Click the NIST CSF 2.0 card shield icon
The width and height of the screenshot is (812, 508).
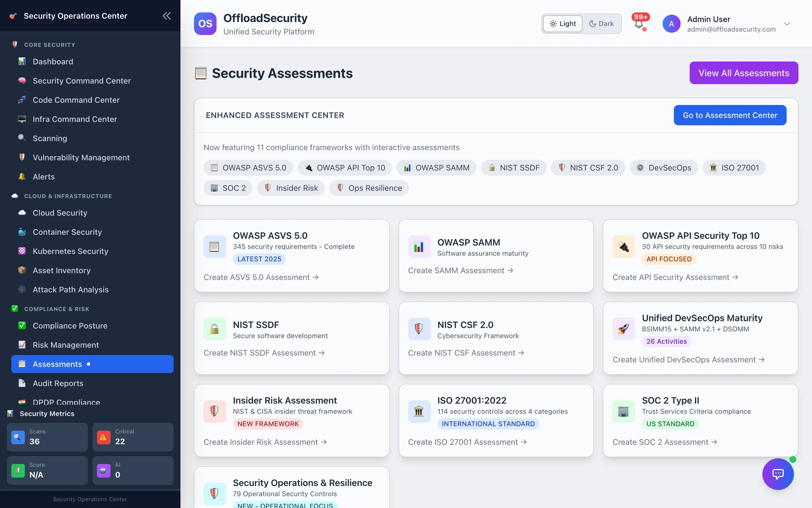pyautogui.click(x=419, y=329)
